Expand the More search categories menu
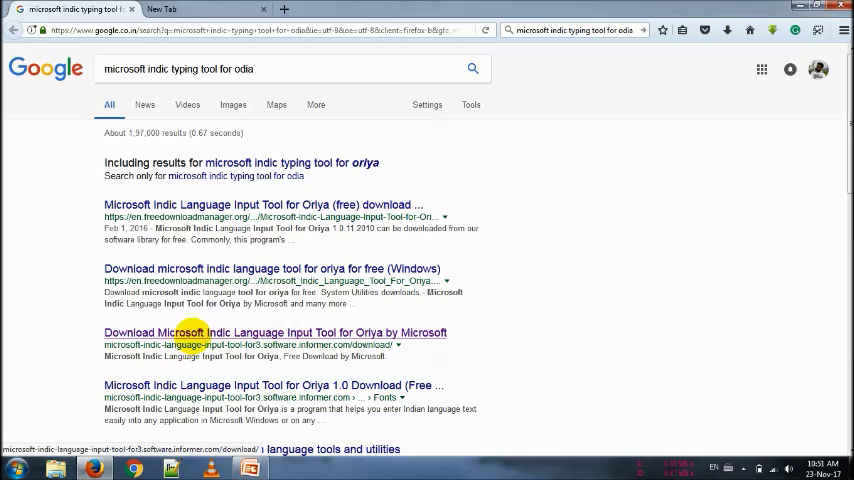Screen dimensions: 854x480 316,105
